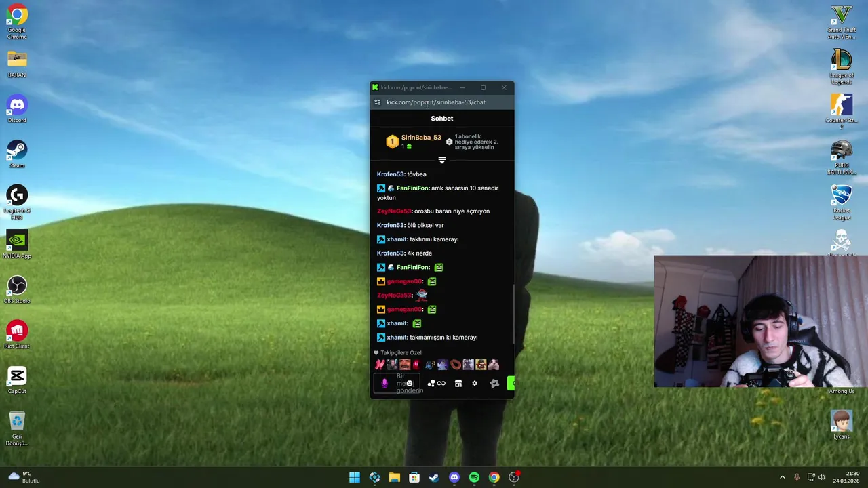The height and width of the screenshot is (488, 868).
Task: Click '1 abonelik hediye ederek' prompt text
Action: point(476,142)
